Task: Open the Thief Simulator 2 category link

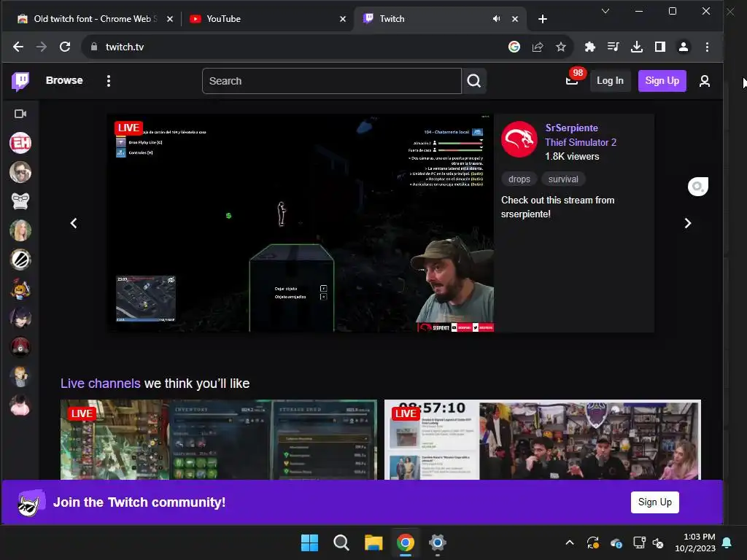Action: (580, 142)
